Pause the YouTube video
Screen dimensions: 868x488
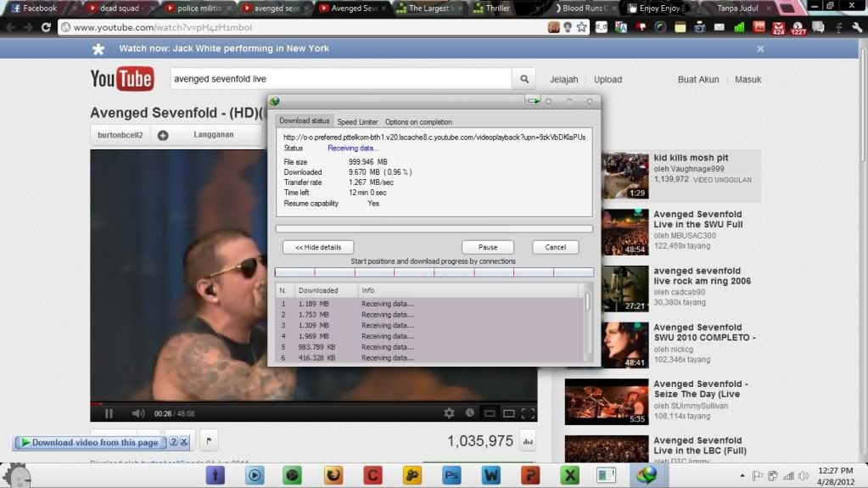click(x=109, y=413)
